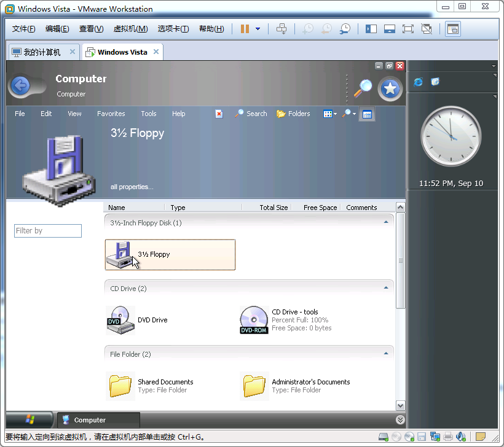Open the 文件(F) menu
Viewport: 504px width, 447px height.
[x=23, y=29]
